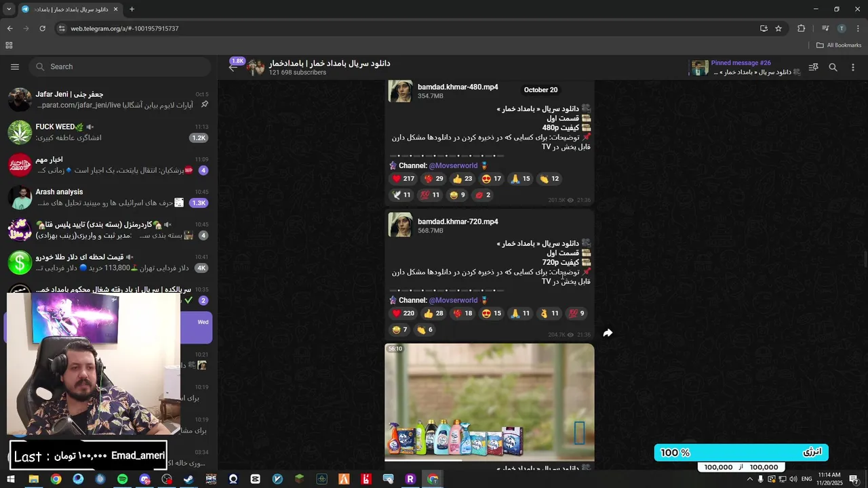Select the Telegram browser tab
Screen dimensions: 868x488
71,9
